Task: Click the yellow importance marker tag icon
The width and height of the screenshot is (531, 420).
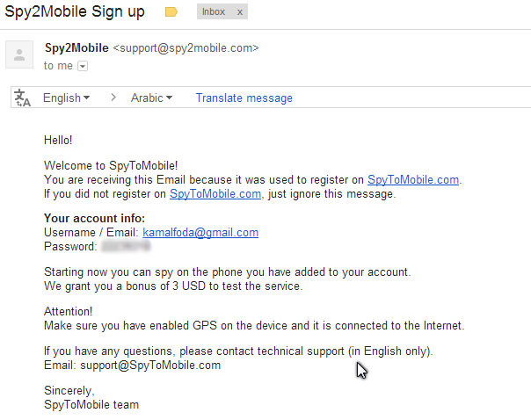Action: pyautogui.click(x=171, y=12)
